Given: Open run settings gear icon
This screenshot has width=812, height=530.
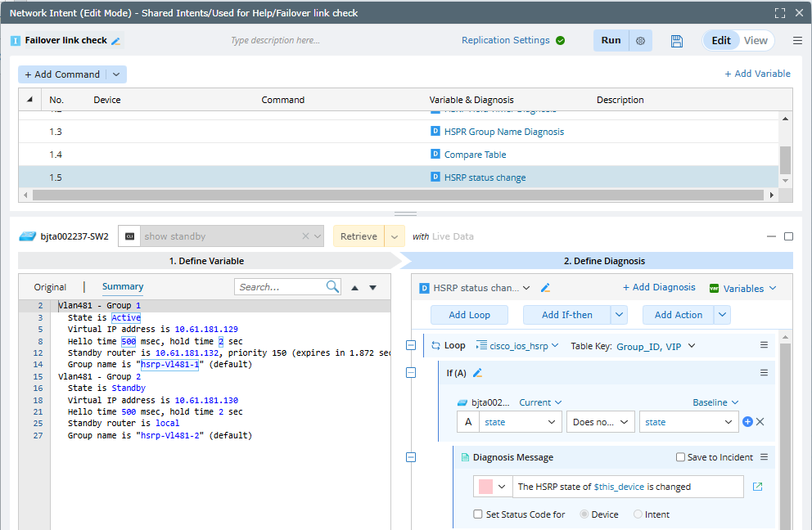Looking at the screenshot, I should pos(641,41).
